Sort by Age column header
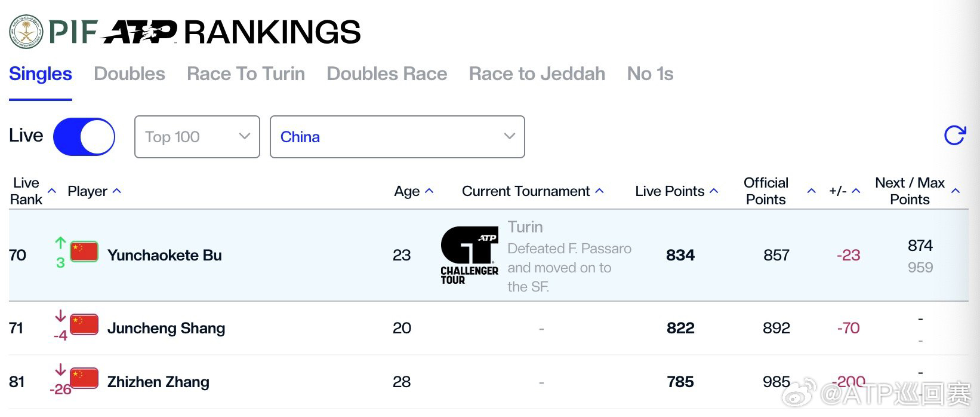This screenshot has width=980, height=417. (x=414, y=191)
